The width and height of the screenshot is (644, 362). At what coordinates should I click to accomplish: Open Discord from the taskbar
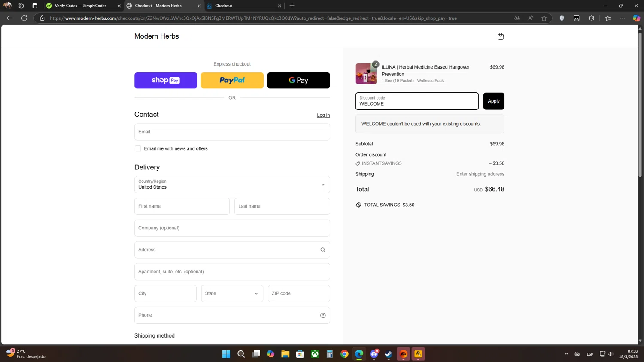click(x=374, y=354)
